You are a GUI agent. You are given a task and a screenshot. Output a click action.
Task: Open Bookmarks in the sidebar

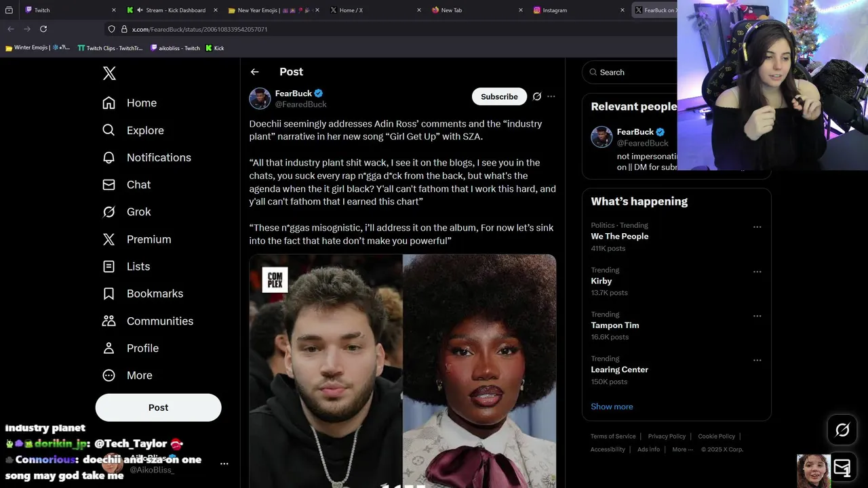(142, 293)
